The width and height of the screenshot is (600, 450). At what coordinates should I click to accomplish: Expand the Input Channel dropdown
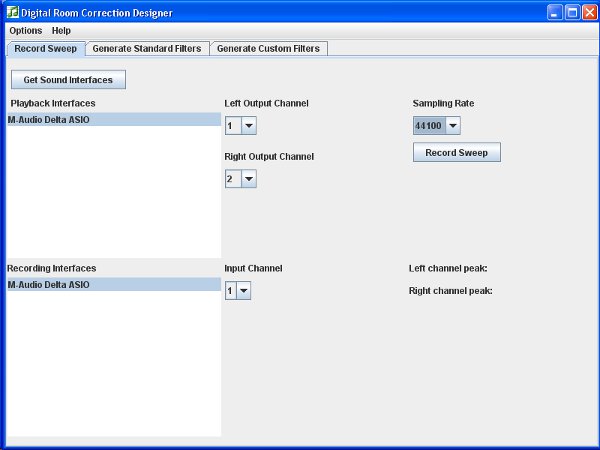coord(238,291)
